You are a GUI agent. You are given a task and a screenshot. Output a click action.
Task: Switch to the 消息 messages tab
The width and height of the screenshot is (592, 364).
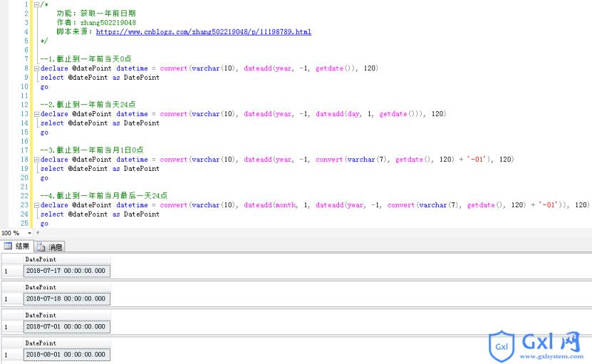click(49, 247)
